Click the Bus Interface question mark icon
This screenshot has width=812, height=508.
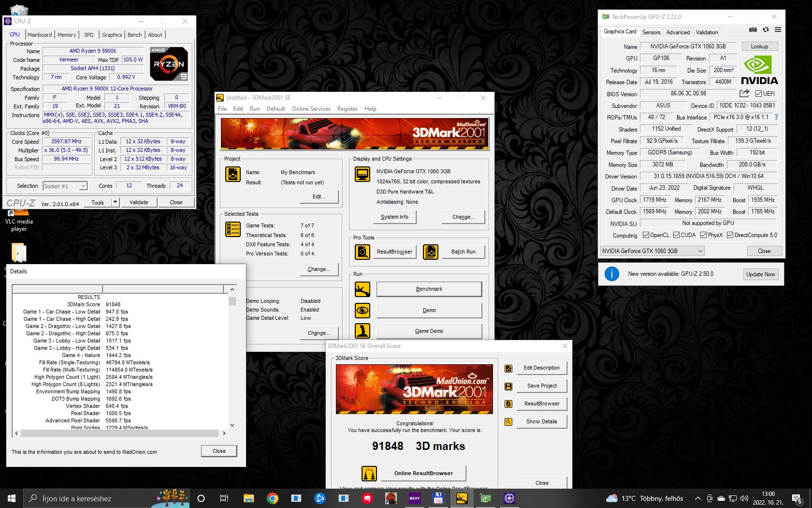(776, 117)
